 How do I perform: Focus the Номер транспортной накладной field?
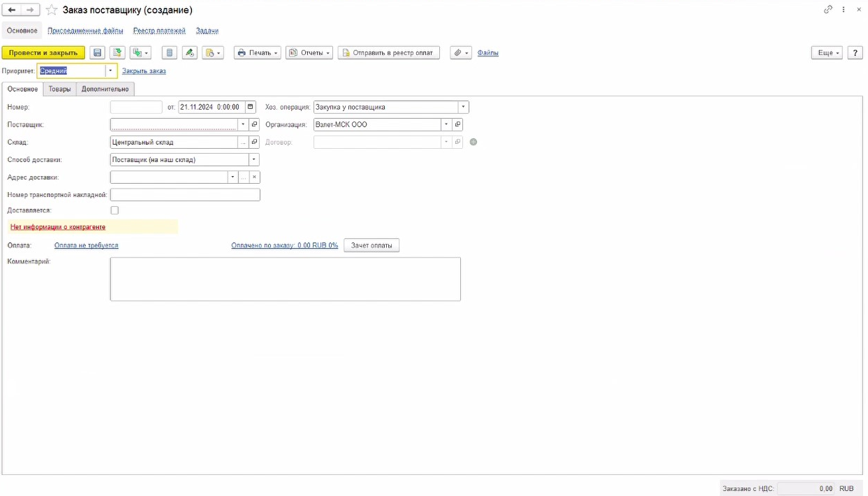(185, 194)
